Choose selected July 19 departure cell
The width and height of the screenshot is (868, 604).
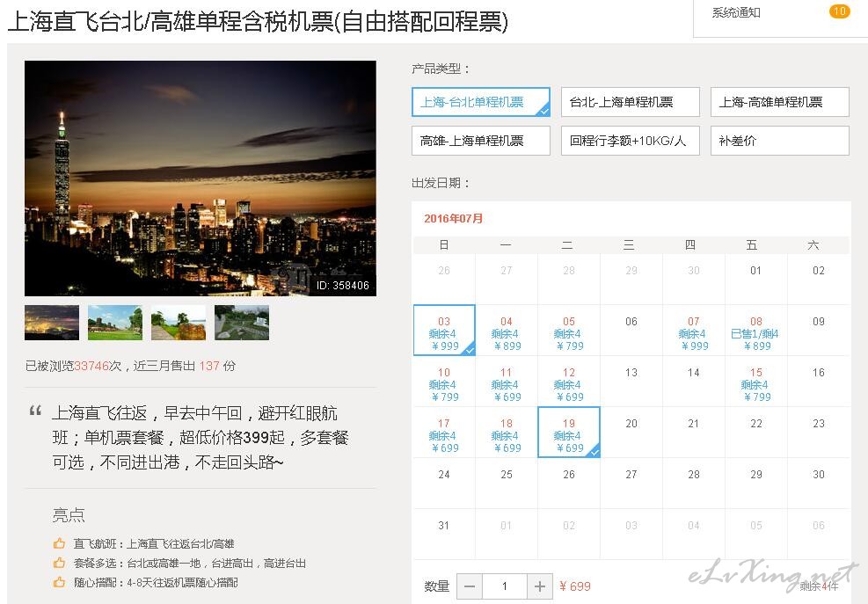(x=569, y=432)
